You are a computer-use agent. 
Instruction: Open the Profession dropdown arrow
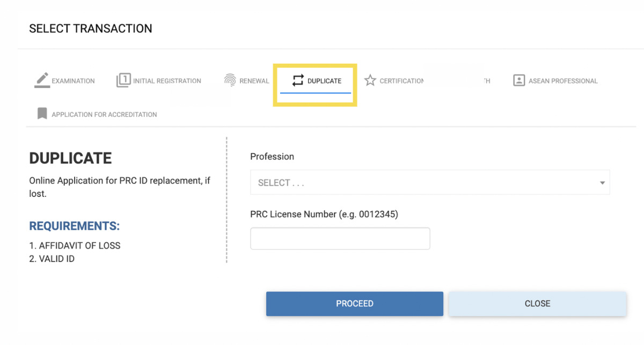pyautogui.click(x=602, y=182)
